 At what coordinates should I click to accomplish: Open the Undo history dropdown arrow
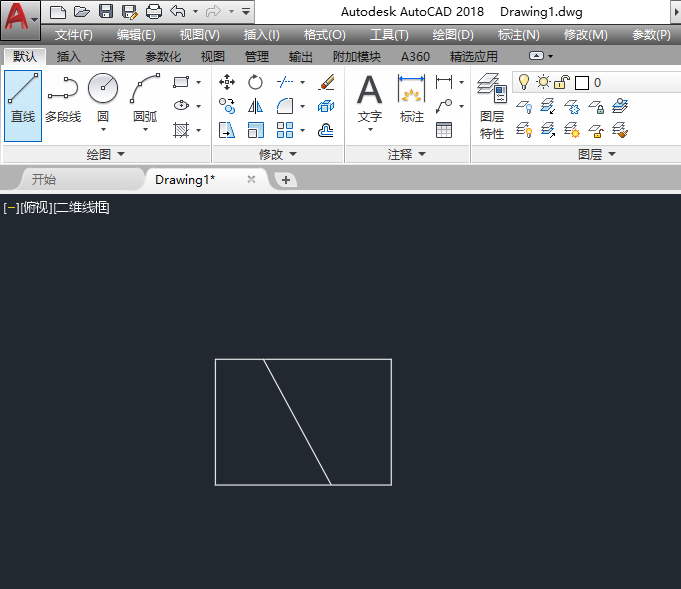click(x=195, y=12)
